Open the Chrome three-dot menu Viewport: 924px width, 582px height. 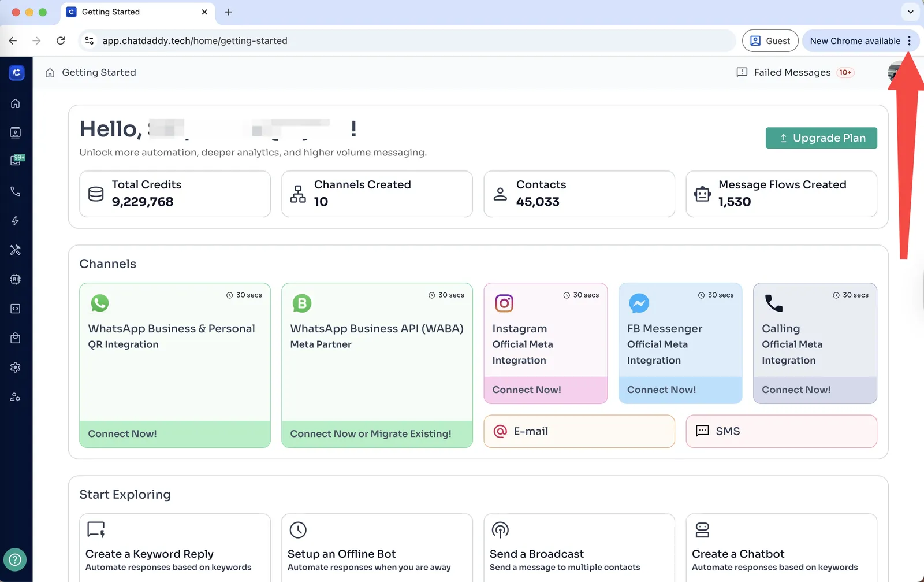click(x=909, y=41)
